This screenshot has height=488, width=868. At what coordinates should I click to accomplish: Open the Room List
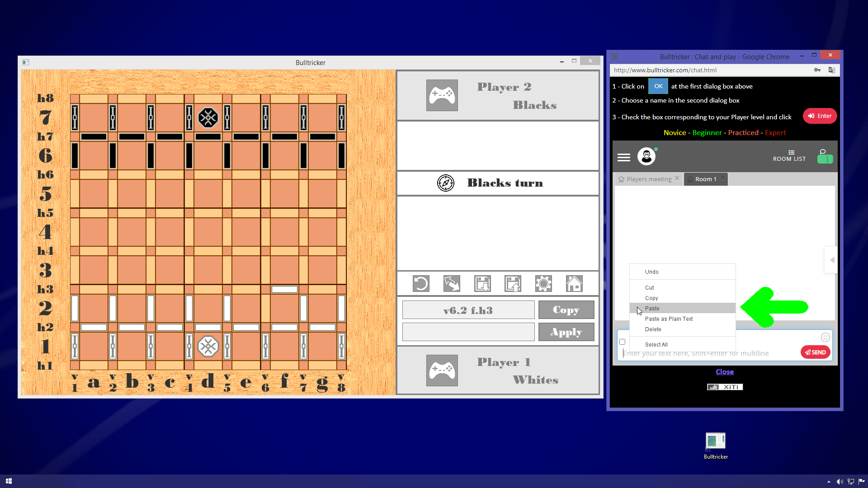789,156
